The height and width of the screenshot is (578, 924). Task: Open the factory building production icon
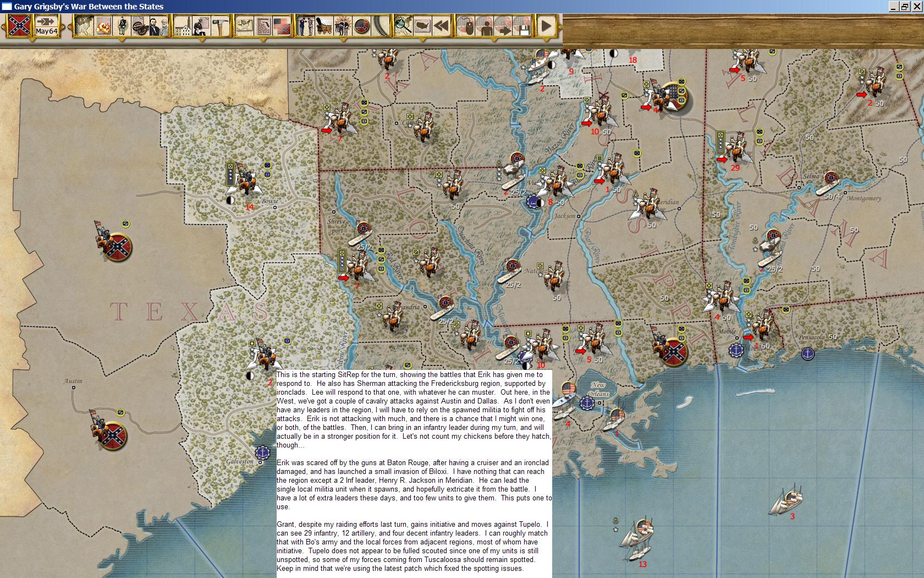click(183, 26)
